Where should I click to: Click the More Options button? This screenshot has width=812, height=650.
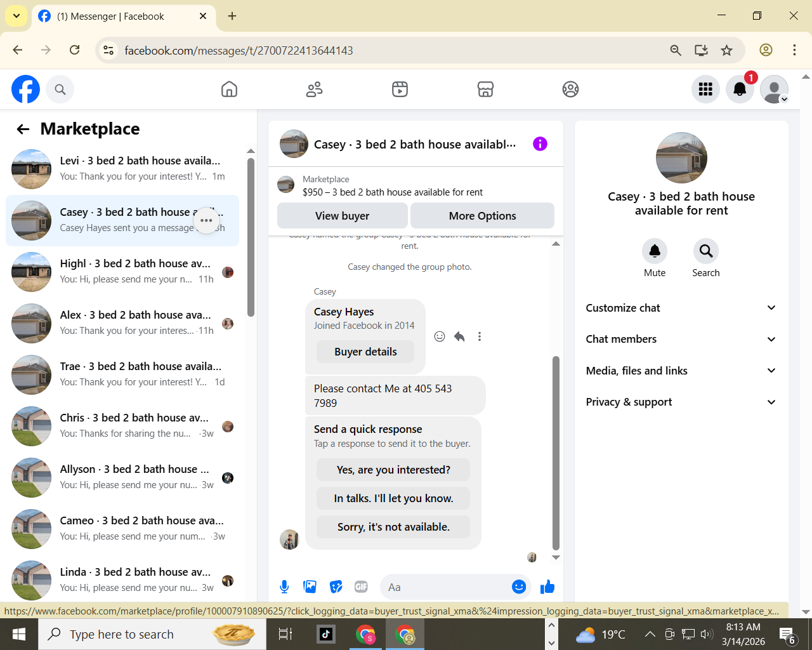(x=483, y=216)
